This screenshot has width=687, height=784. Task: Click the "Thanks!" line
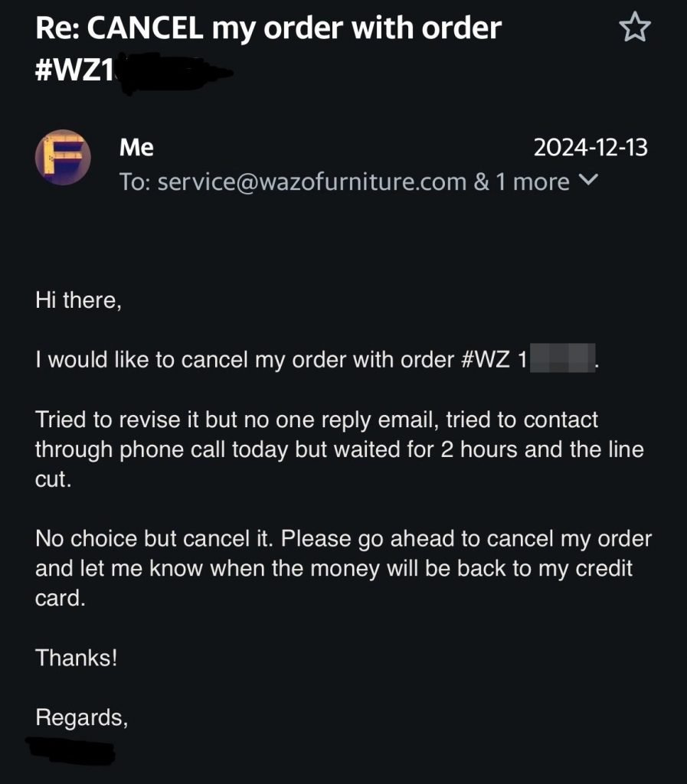point(76,658)
